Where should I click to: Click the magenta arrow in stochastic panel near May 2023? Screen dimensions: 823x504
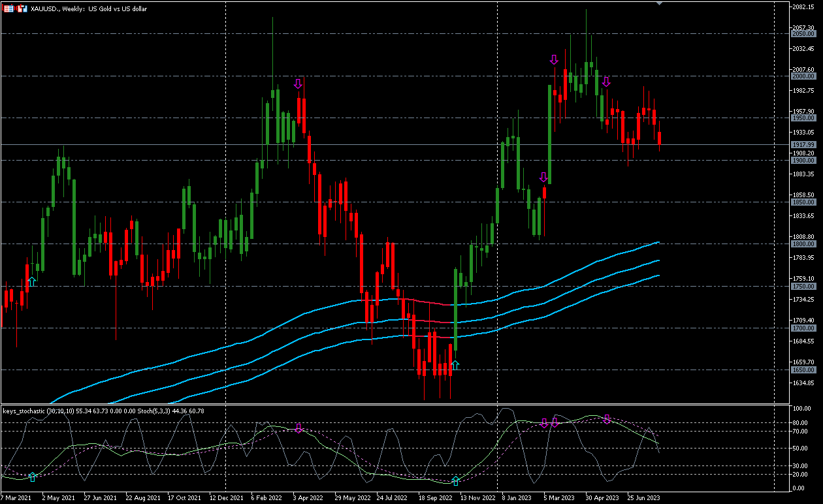tap(607, 419)
